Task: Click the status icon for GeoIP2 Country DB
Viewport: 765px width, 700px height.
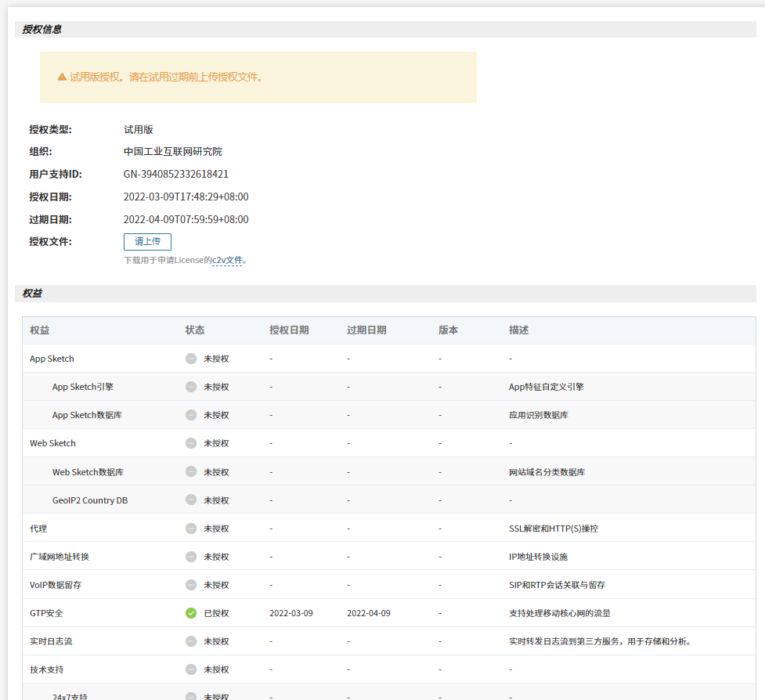Action: click(x=191, y=500)
